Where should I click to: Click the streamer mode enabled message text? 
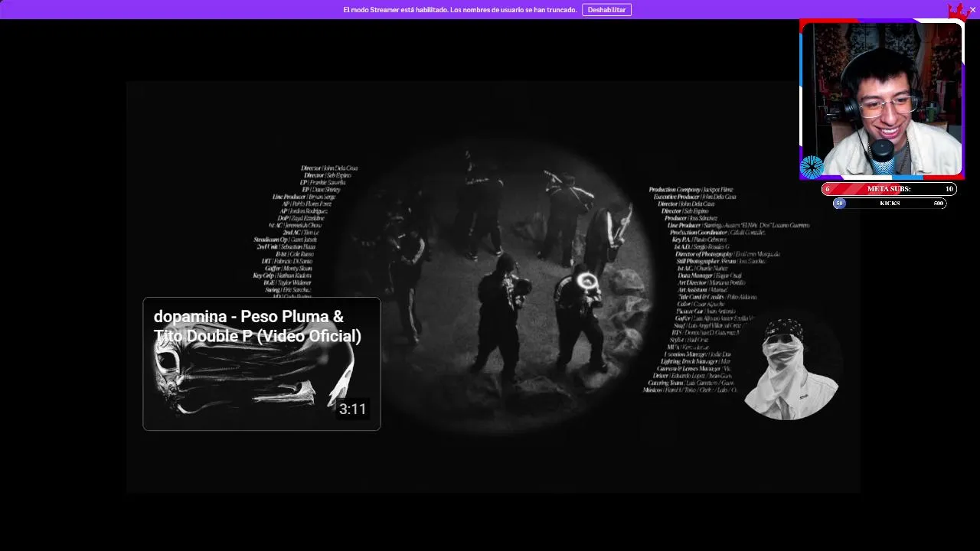[x=459, y=10]
